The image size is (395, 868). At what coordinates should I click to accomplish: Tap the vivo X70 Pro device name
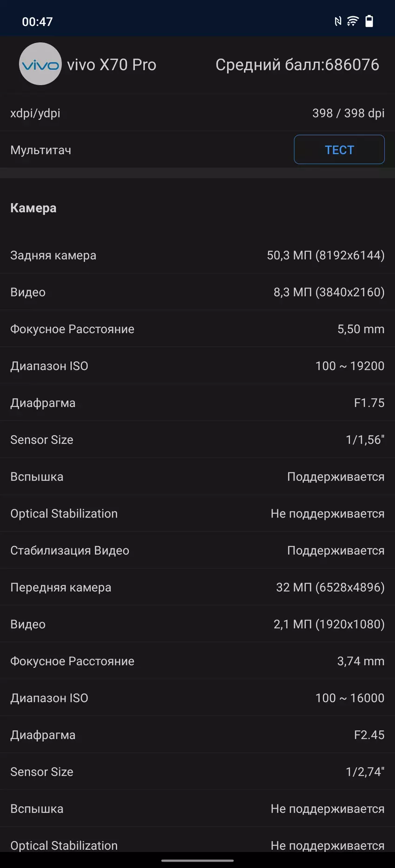click(x=112, y=65)
